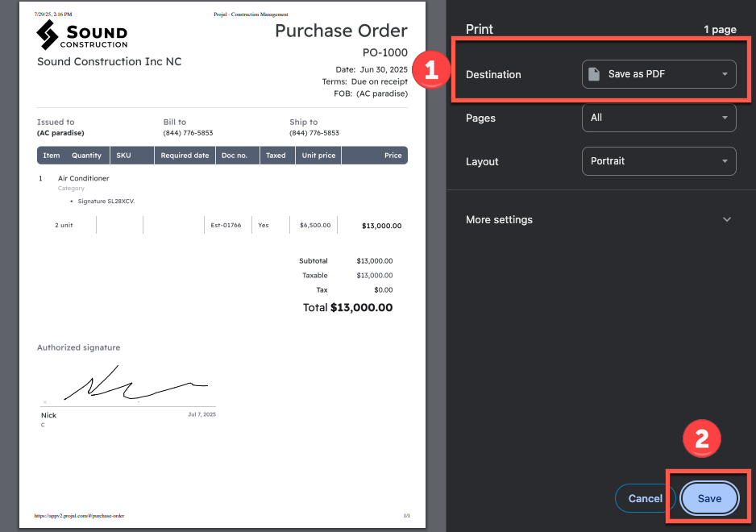Click the Sound Construction logo icon
Screen dimensions: 756x532
tap(48, 35)
